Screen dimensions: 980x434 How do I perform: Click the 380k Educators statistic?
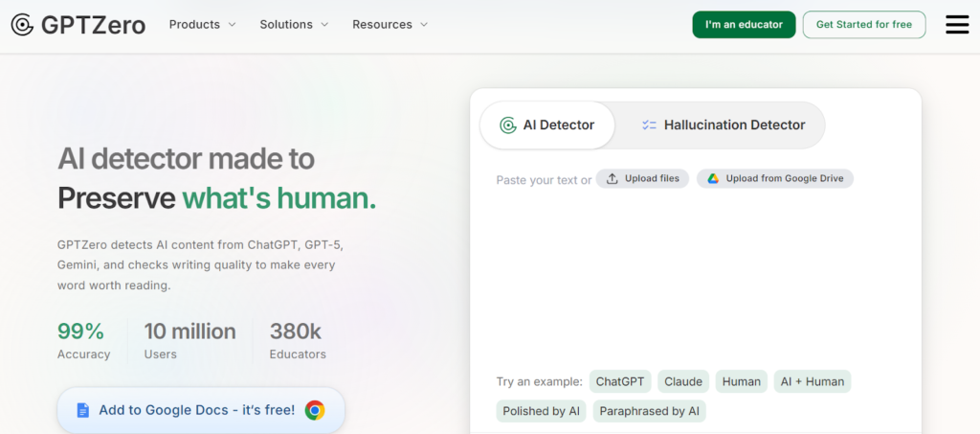298,341
